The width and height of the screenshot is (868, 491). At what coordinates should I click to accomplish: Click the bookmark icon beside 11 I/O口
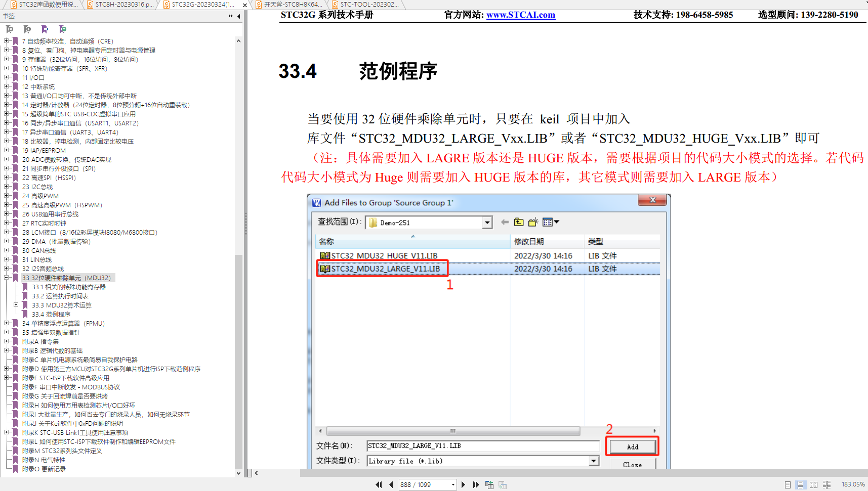[x=15, y=77]
